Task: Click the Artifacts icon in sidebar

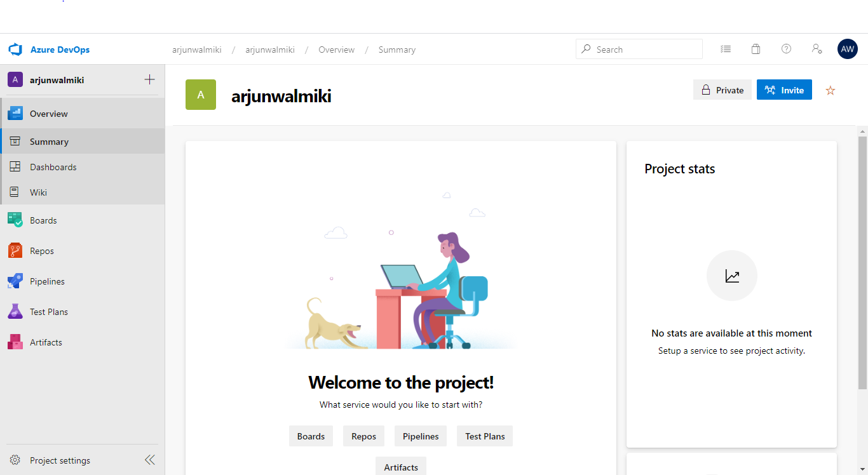Action: click(15, 342)
